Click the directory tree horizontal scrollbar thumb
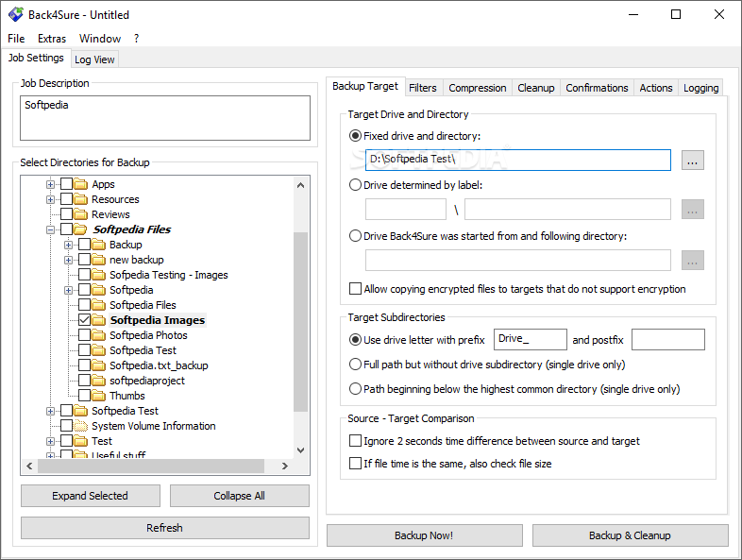The width and height of the screenshot is (742, 560). [150, 466]
